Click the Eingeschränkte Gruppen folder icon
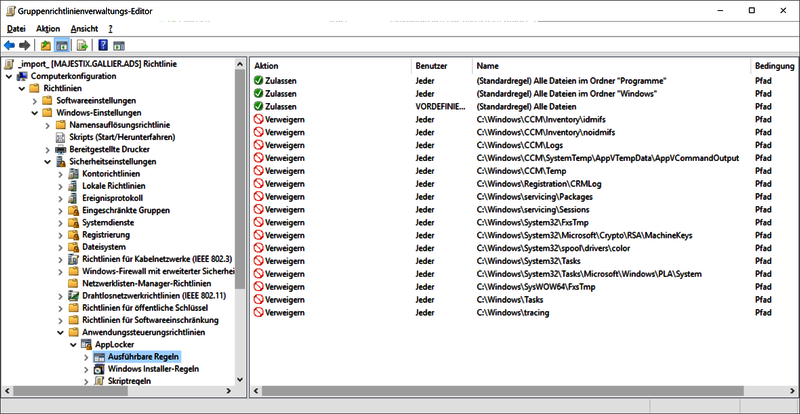 (74, 210)
